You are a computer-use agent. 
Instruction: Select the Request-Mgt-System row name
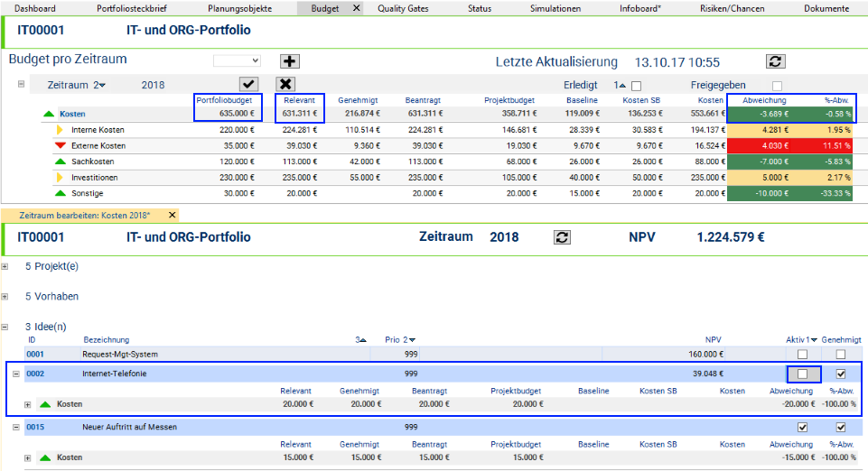(120, 355)
